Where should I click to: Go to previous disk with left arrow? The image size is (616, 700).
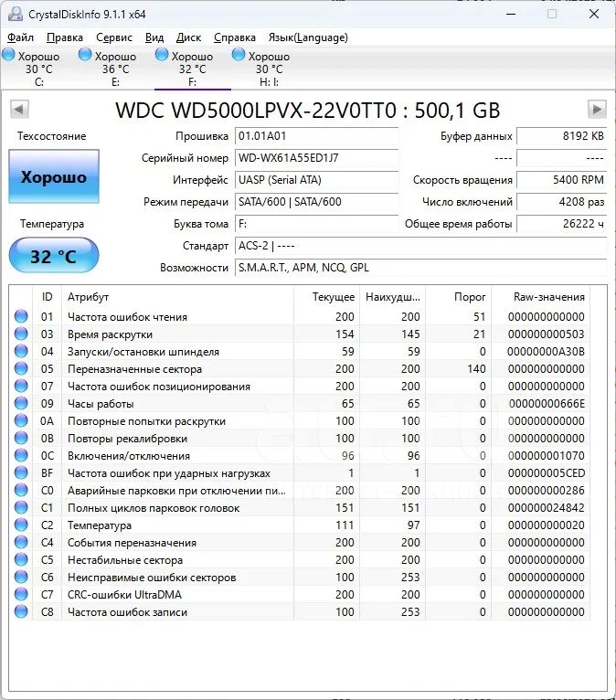(19, 109)
